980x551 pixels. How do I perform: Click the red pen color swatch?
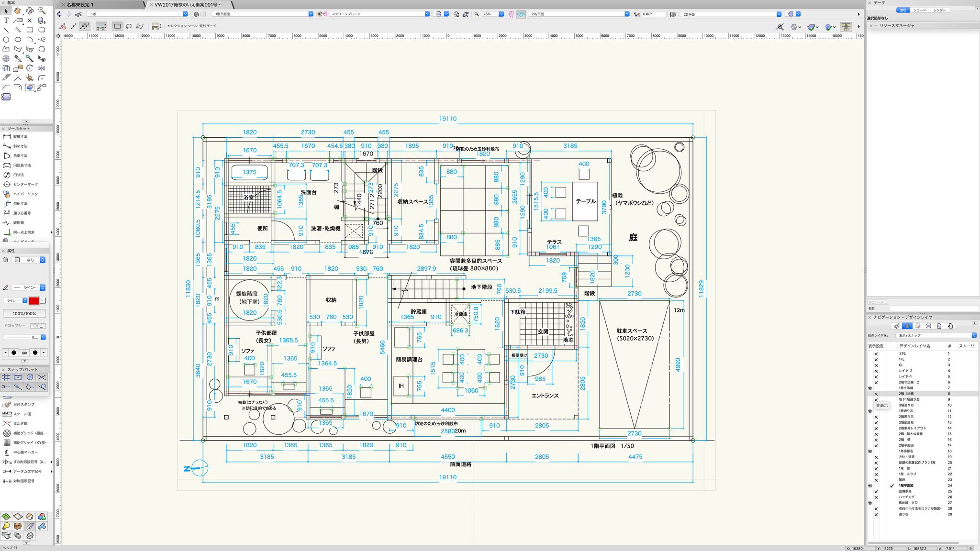pos(34,300)
